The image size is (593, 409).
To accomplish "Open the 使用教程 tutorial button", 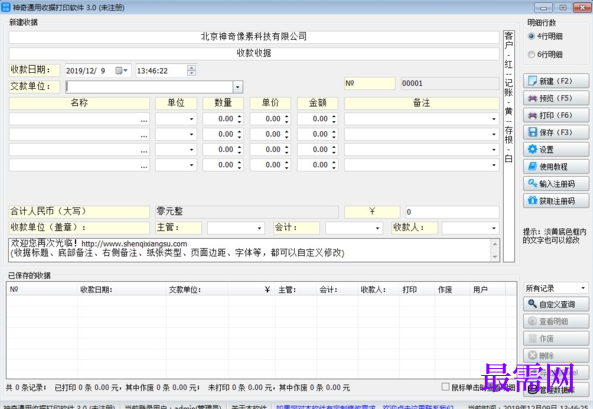I will [x=556, y=166].
